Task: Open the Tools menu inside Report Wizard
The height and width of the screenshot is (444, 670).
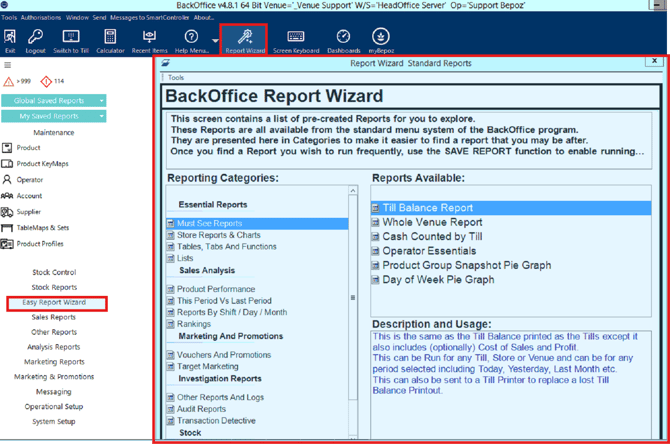Action: click(176, 77)
